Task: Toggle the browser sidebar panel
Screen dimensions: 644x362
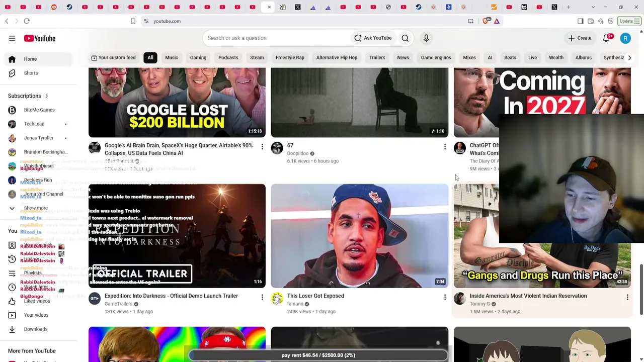Action: [580, 21]
